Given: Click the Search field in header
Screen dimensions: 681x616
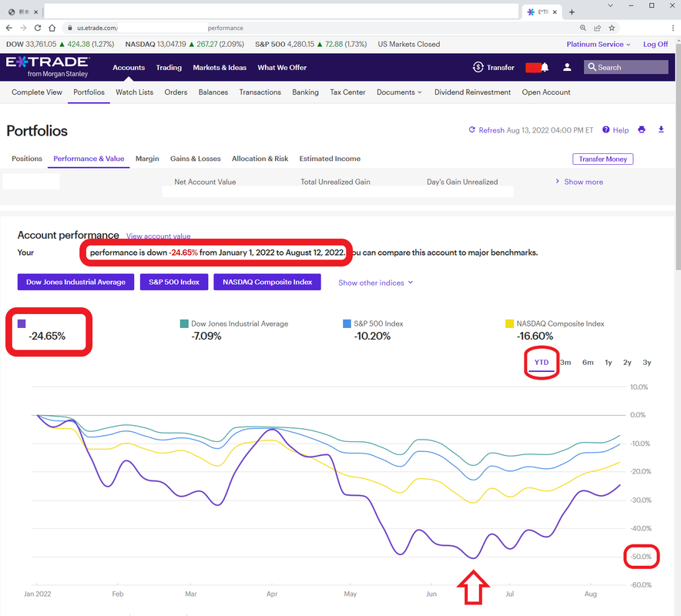Looking at the screenshot, I should 626,67.
